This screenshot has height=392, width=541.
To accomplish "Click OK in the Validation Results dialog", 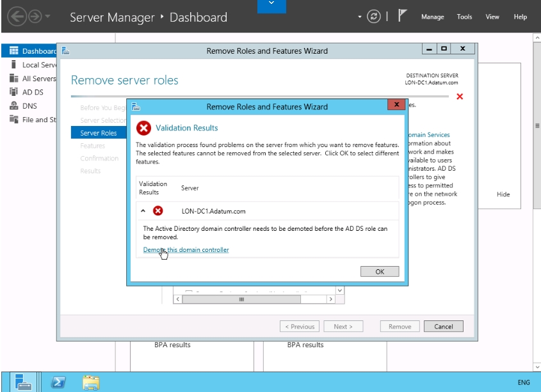I will click(380, 271).
